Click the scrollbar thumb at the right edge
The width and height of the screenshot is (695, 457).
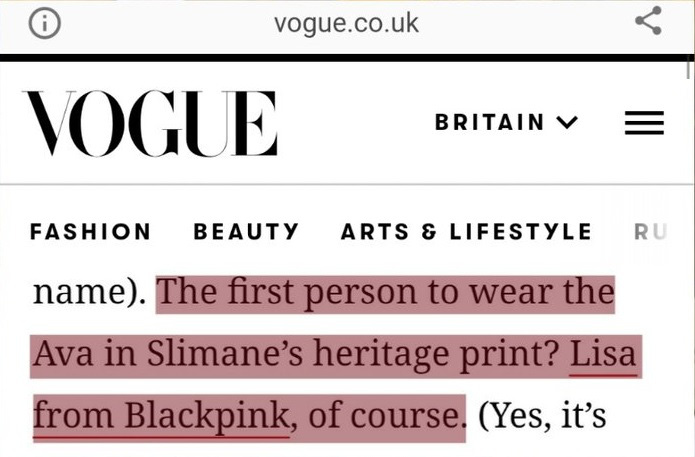pos(688,70)
